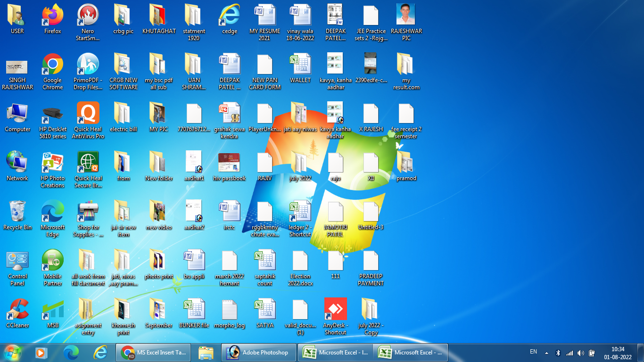Open the WALLET Excel file

pos(300,68)
